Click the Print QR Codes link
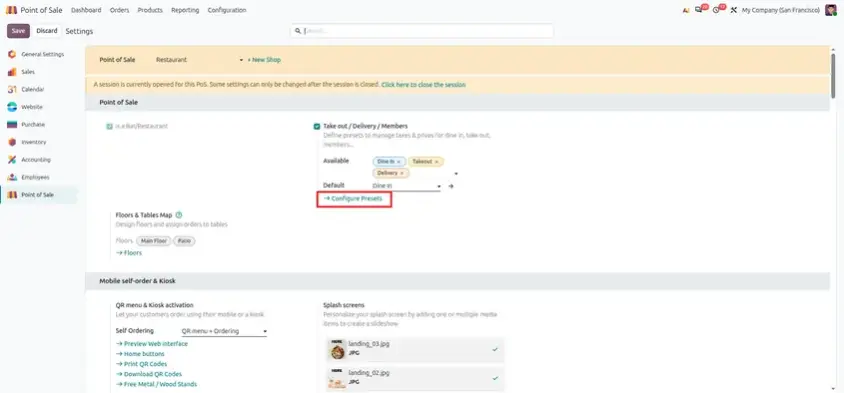The image size is (844, 393). click(x=142, y=364)
